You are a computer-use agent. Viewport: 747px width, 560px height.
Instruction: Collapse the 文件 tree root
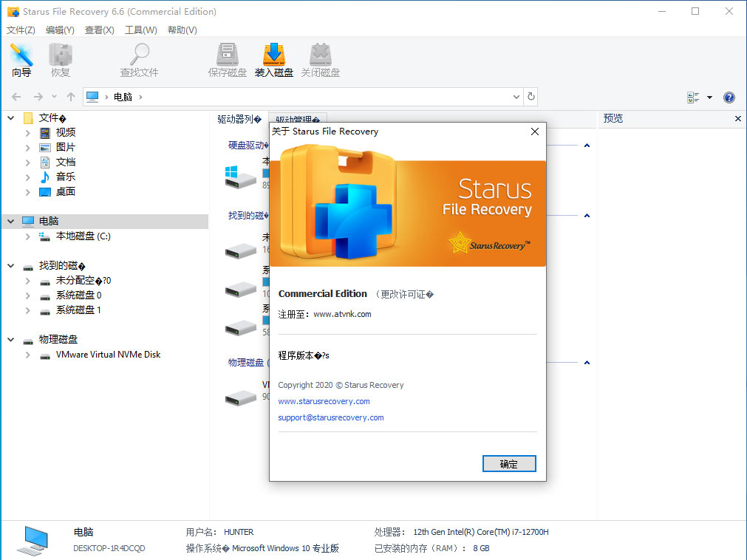(x=11, y=117)
